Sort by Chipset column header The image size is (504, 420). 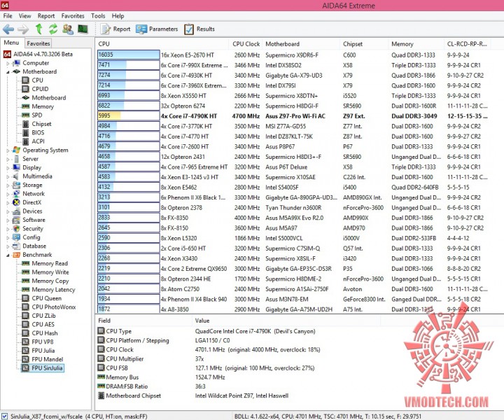coord(353,44)
